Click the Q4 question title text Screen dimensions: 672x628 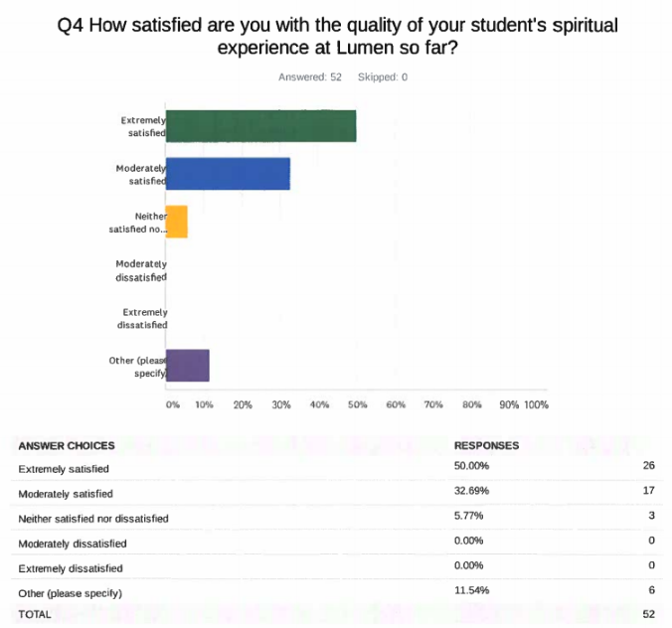[x=338, y=36]
